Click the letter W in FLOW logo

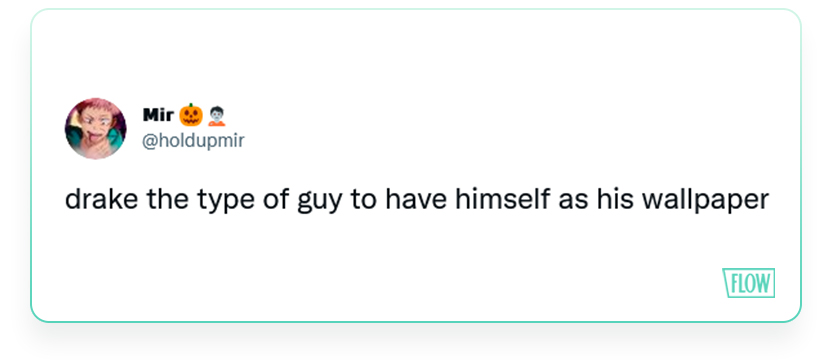761,284
